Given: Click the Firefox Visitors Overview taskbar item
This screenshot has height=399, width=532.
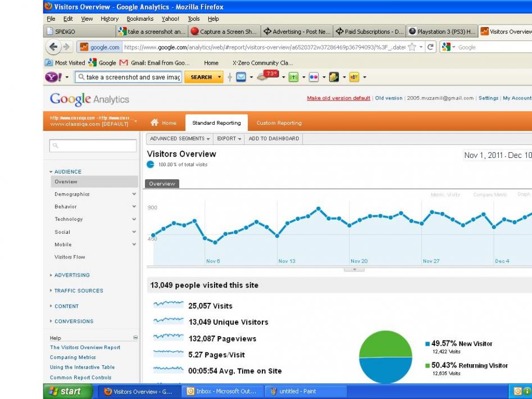Looking at the screenshot, I should 139,391.
